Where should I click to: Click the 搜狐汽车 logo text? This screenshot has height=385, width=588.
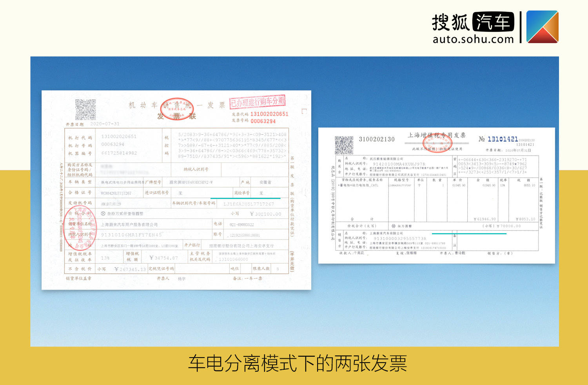473,22
